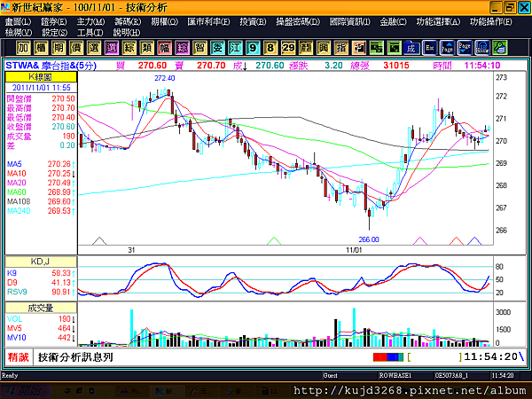532x399 pixels.
Task: Click the 總張 volume 31015
Action: (396, 66)
